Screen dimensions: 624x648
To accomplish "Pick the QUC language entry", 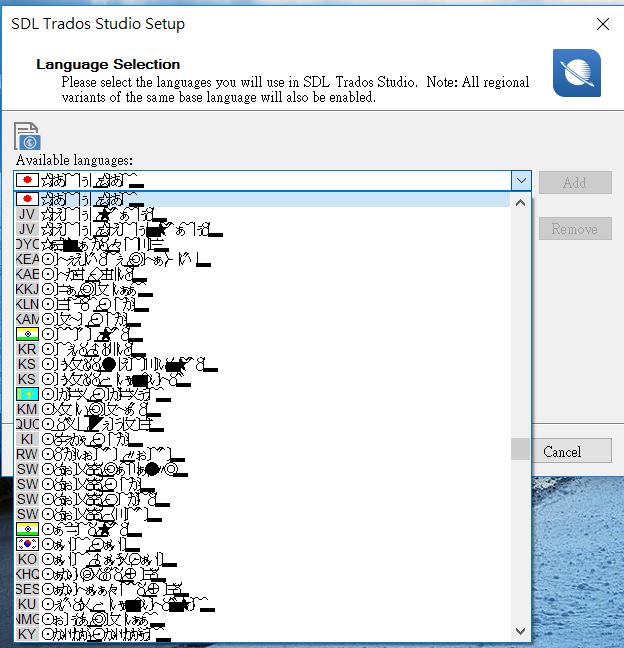I will (262, 424).
